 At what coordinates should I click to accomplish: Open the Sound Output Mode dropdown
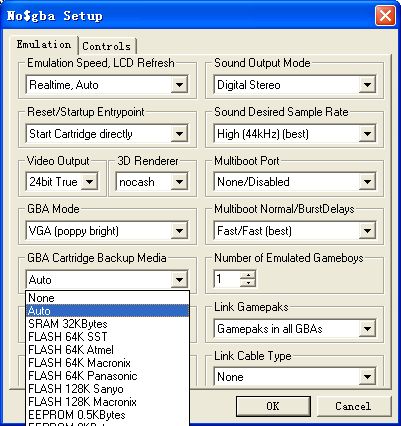click(367, 85)
